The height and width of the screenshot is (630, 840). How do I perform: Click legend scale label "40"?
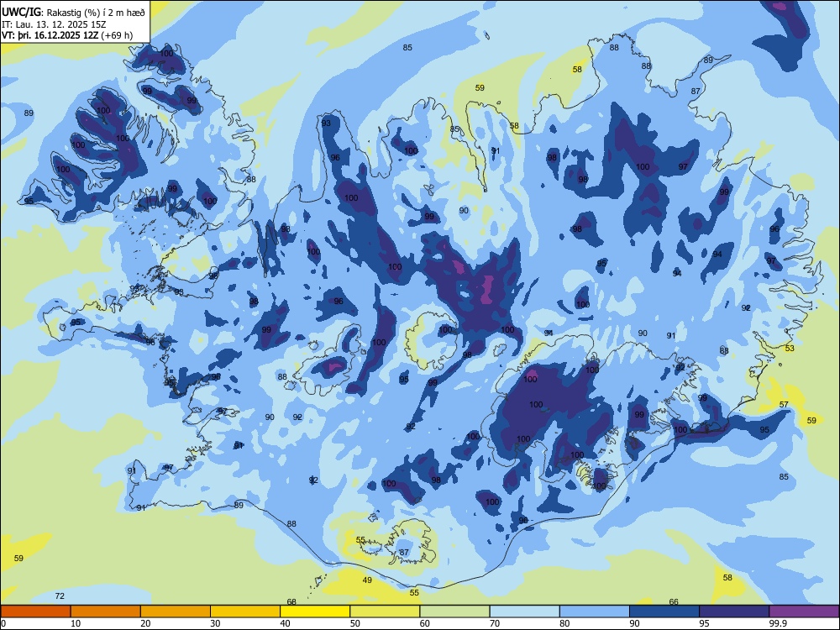(x=285, y=623)
